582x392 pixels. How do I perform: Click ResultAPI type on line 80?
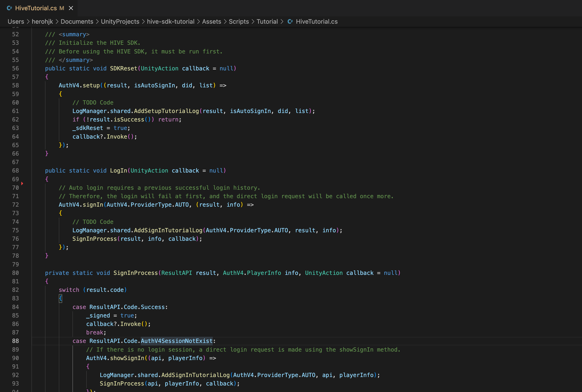177,273
